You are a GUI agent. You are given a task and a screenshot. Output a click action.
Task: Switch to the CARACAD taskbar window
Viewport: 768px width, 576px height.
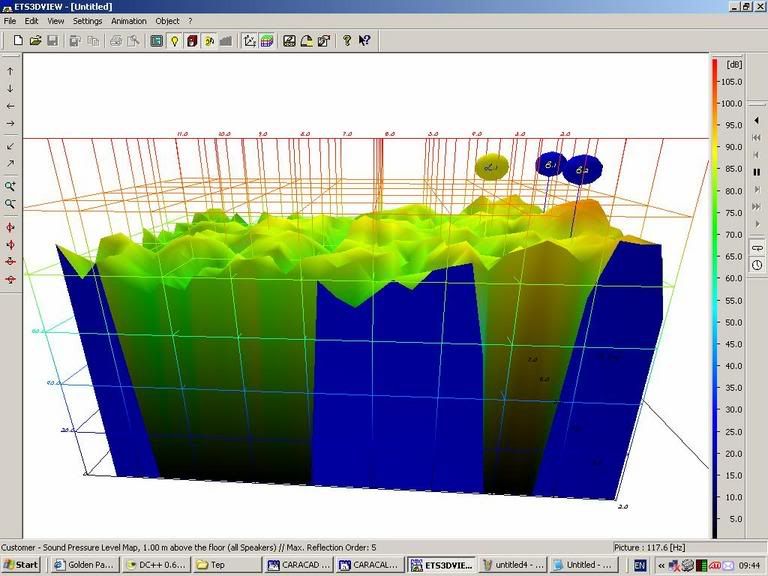[x=298, y=565]
